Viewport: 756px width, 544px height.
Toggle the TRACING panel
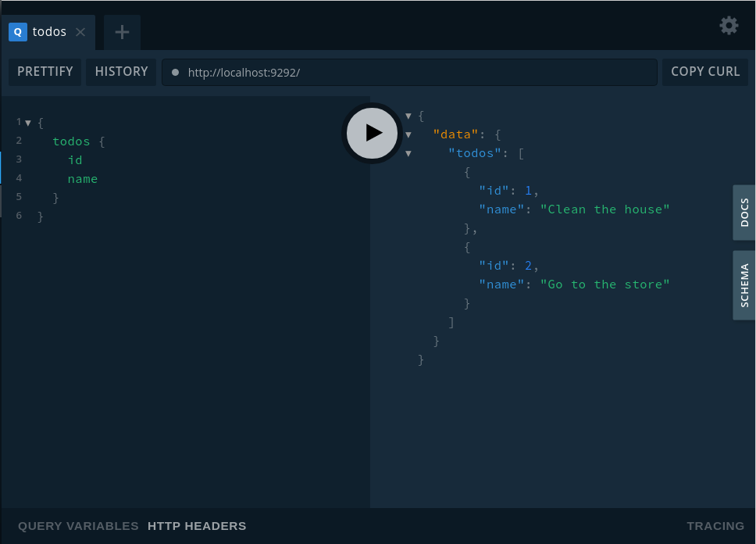[715, 526]
